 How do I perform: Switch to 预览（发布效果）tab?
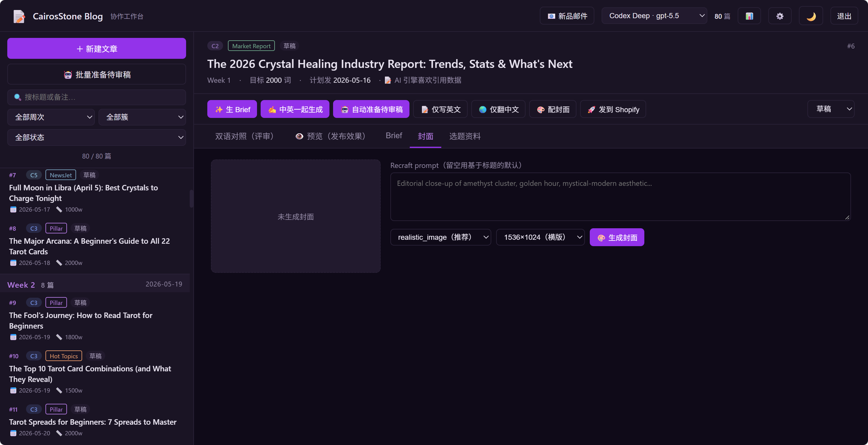[331, 136]
